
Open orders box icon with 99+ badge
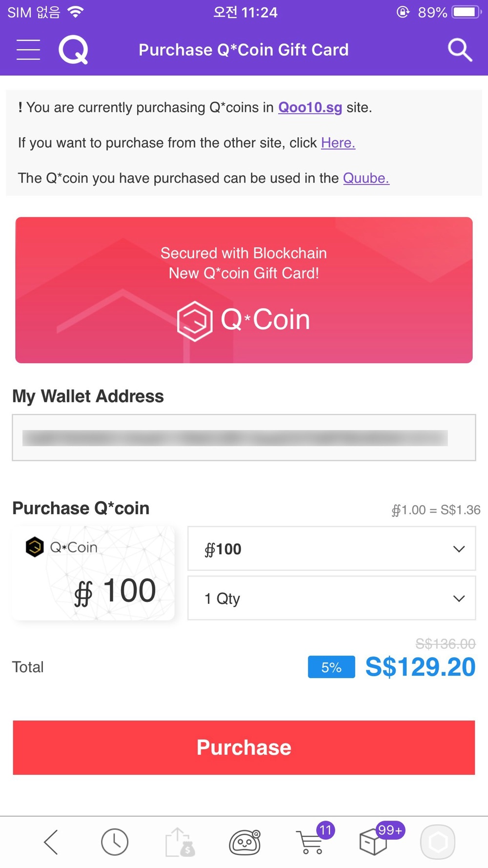[378, 840]
